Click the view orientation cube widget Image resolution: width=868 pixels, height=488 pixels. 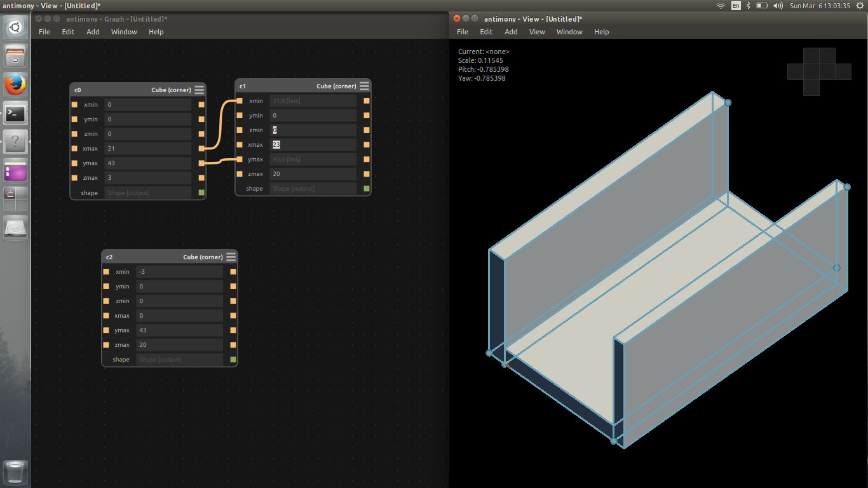pyautogui.click(x=819, y=72)
